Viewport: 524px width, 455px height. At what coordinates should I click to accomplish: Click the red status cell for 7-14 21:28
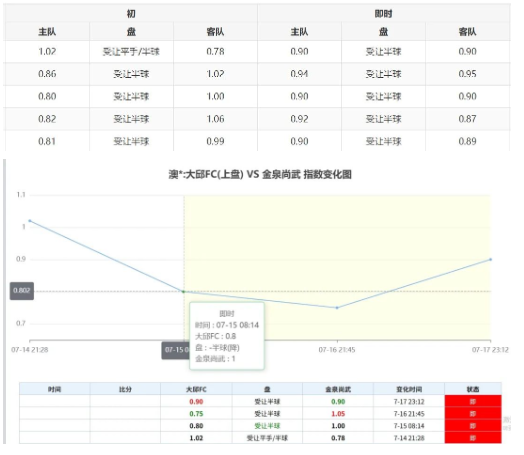pyautogui.click(x=473, y=438)
